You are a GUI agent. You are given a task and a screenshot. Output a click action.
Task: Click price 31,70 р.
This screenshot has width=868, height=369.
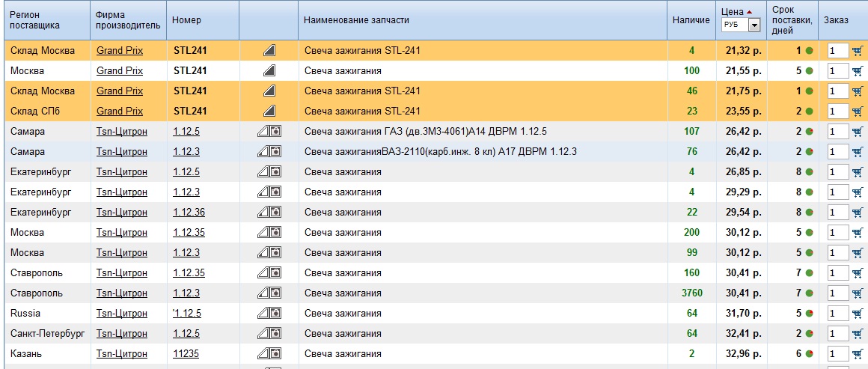pos(744,314)
